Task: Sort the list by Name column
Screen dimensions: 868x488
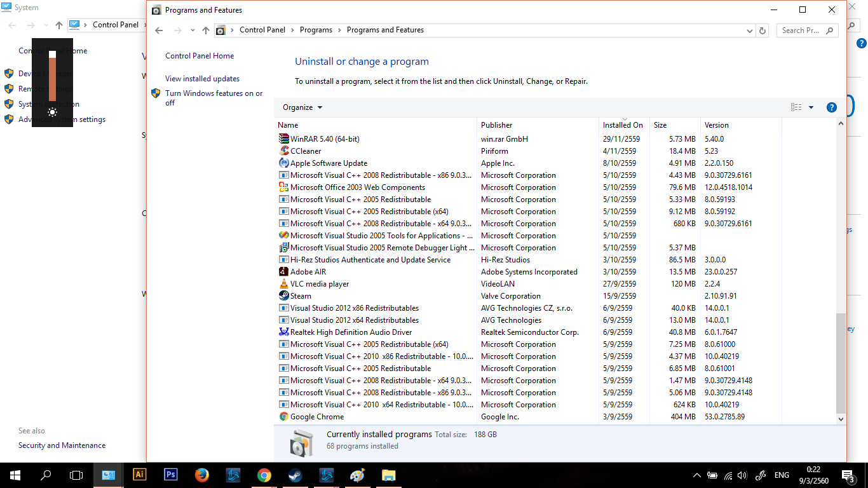Action: (x=376, y=125)
